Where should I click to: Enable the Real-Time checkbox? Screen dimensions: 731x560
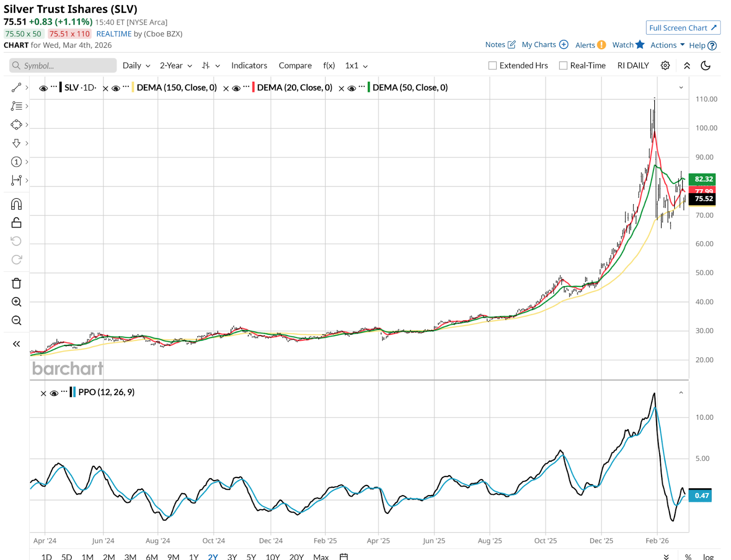(x=563, y=65)
